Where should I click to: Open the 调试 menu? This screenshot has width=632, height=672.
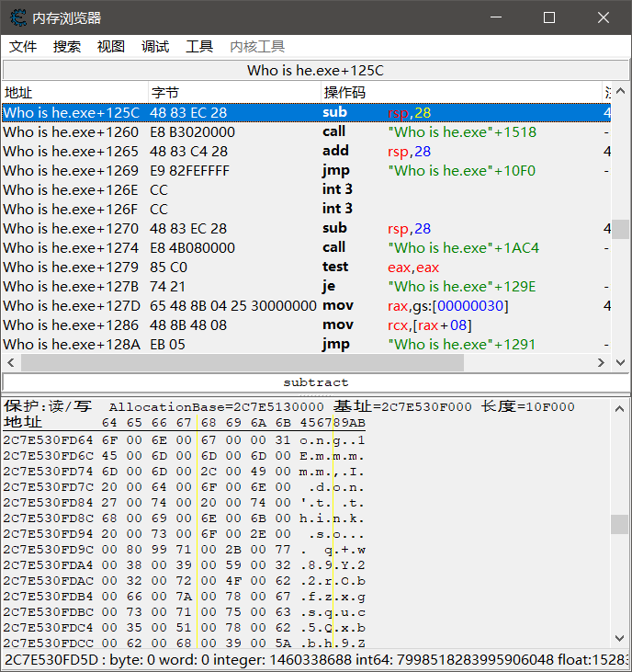[155, 47]
